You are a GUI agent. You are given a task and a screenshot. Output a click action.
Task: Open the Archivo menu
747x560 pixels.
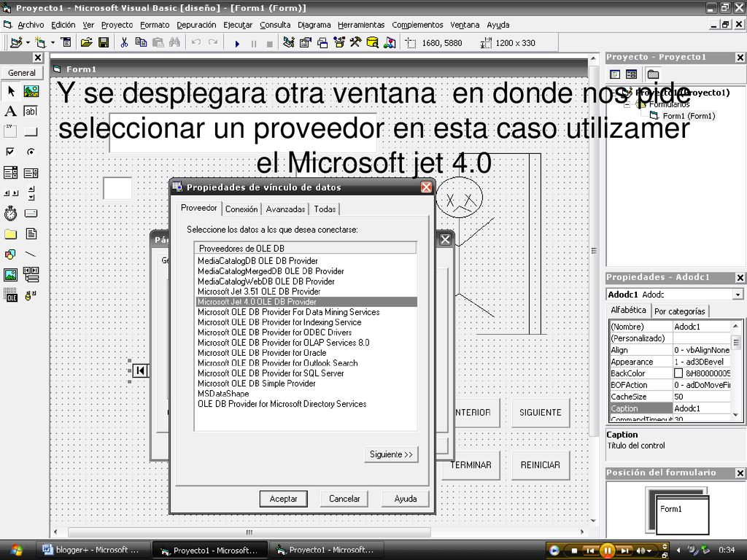tap(31, 25)
